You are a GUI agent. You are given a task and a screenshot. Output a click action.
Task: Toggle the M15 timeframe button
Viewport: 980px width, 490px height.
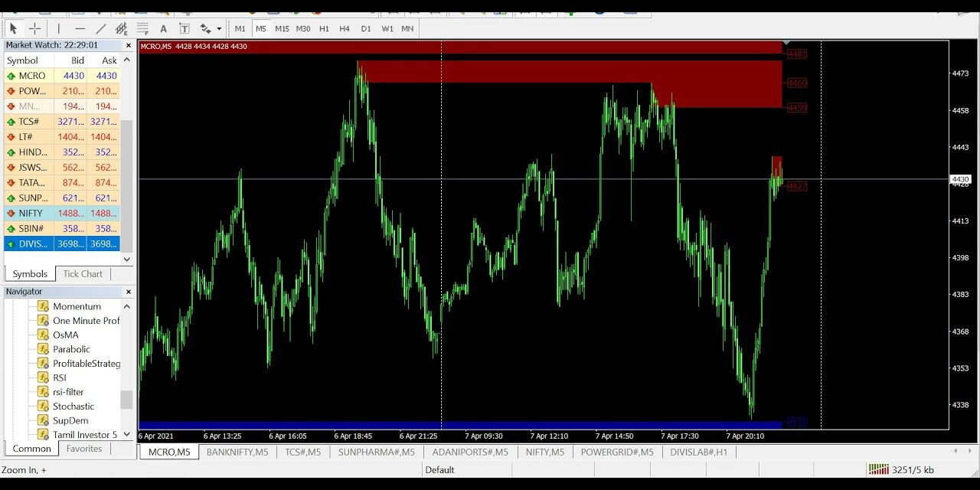(282, 29)
